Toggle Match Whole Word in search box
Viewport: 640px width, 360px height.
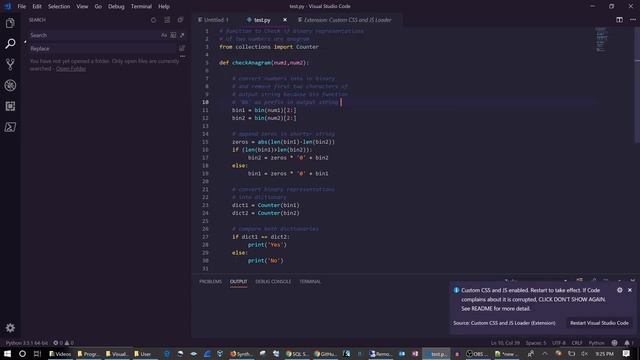[x=173, y=36]
